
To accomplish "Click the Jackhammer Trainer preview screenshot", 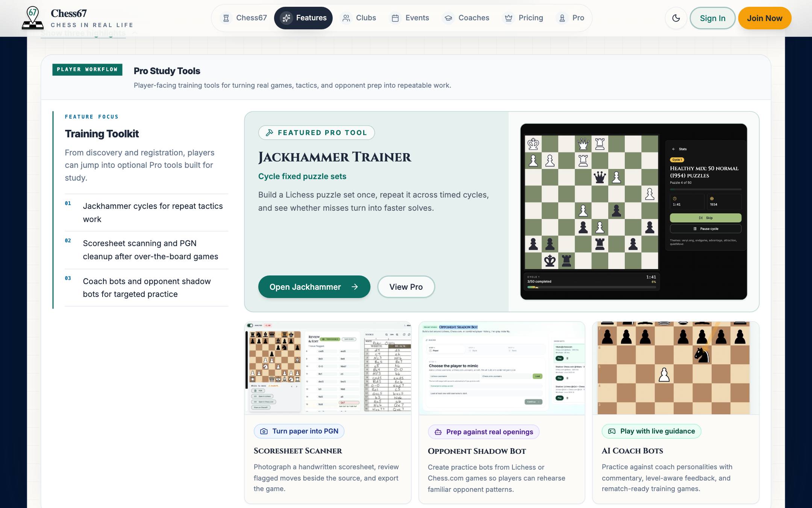I will click(633, 211).
